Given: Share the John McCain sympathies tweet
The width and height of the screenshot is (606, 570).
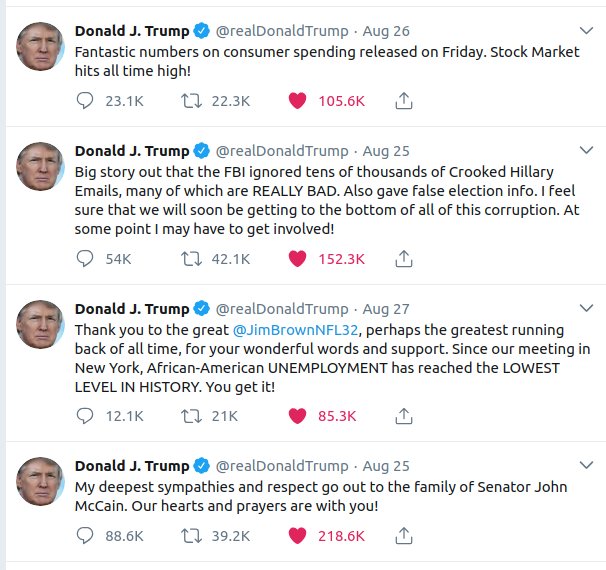Looking at the screenshot, I should 404,536.
